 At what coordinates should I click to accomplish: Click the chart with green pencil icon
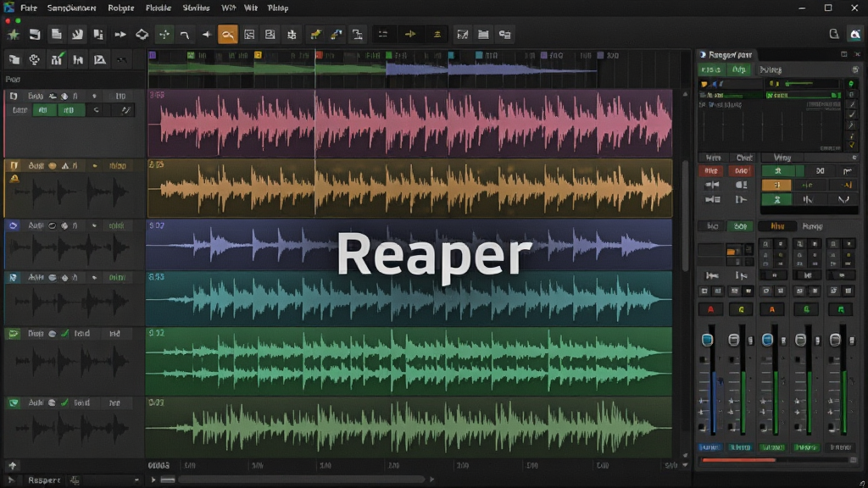(x=57, y=60)
